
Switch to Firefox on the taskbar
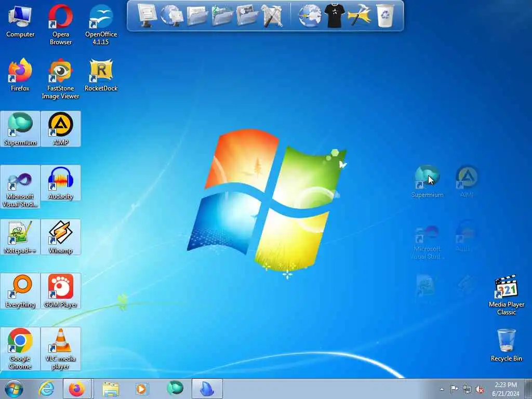[77, 389]
